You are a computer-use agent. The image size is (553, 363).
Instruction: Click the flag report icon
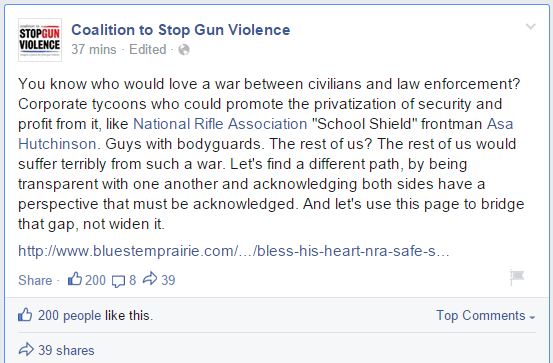[x=517, y=277]
